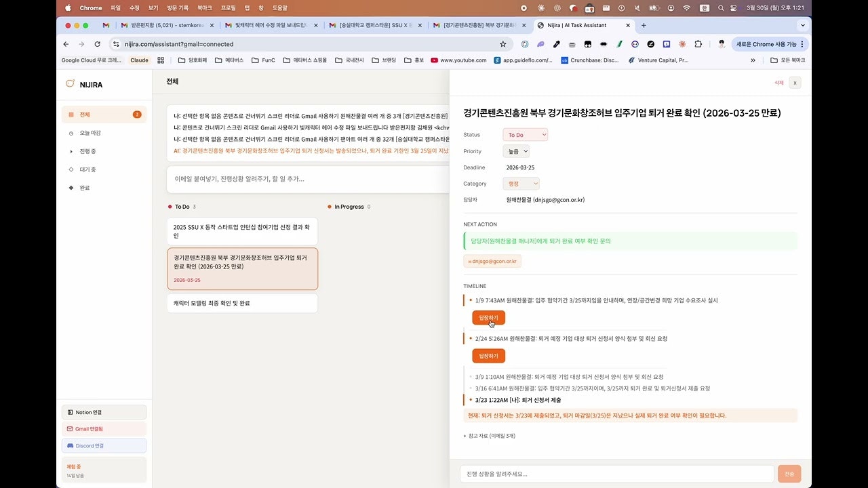Open the 2025 SSU X 동작 스타트업 task card
The height and width of the screenshot is (488, 868).
coord(242,231)
